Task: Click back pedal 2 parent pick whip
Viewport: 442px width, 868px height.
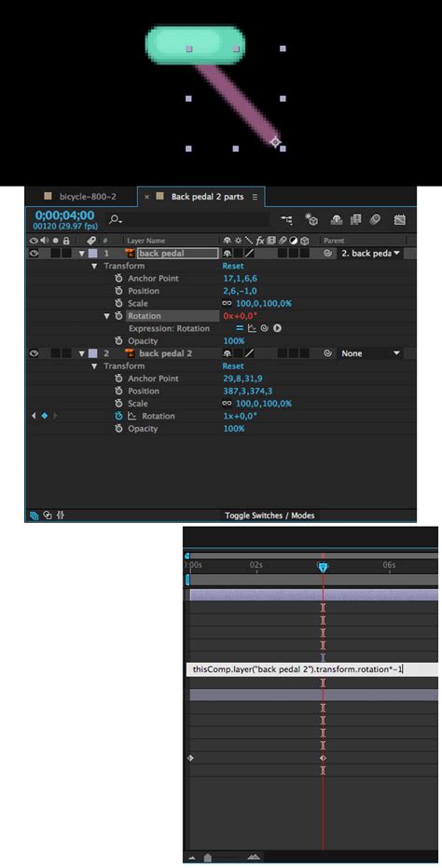Action: point(328,353)
